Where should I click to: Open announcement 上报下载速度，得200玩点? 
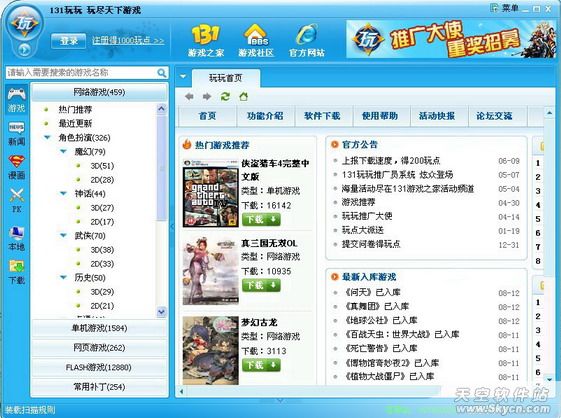click(x=391, y=161)
